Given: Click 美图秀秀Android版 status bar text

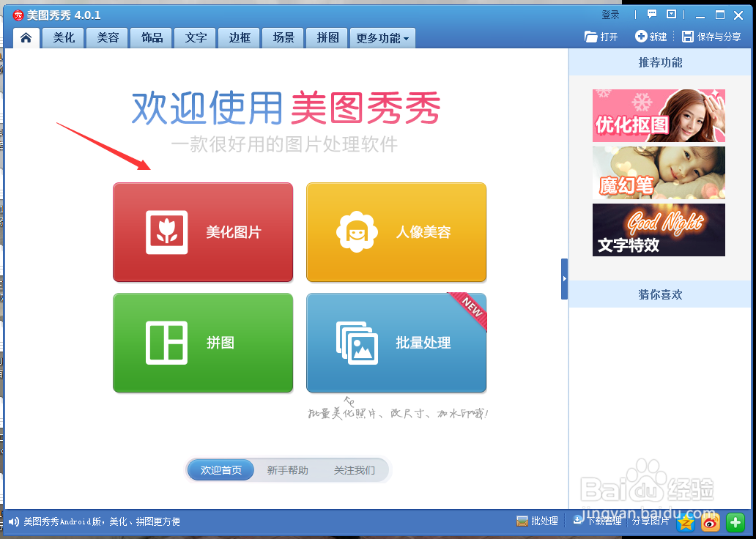Looking at the screenshot, I should coord(102,521).
